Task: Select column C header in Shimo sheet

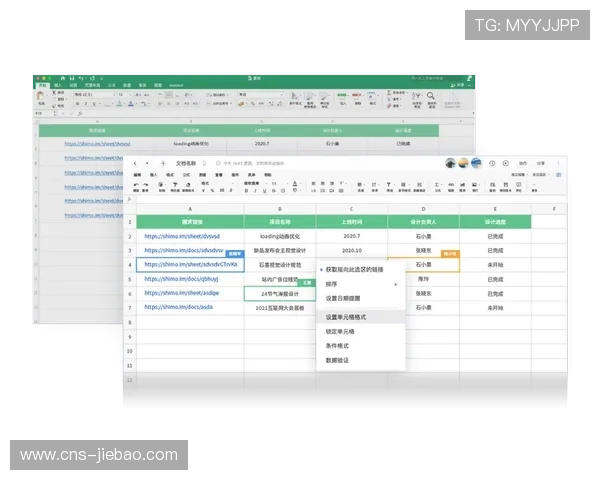Action: pos(351,207)
